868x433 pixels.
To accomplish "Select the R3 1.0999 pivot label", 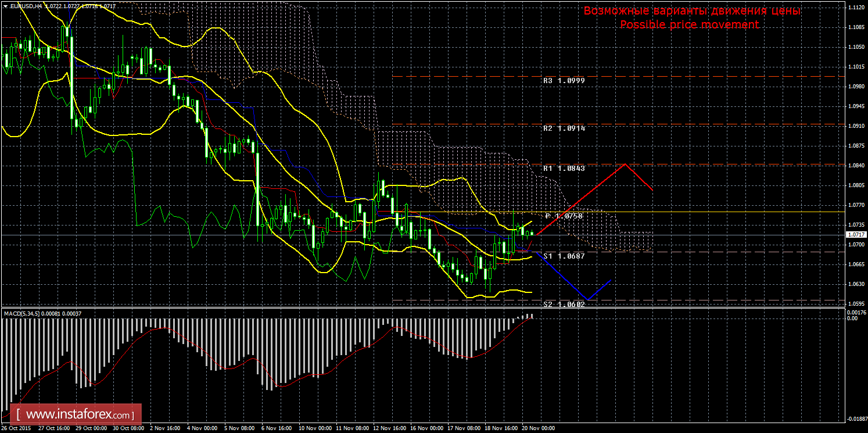I will (x=564, y=81).
